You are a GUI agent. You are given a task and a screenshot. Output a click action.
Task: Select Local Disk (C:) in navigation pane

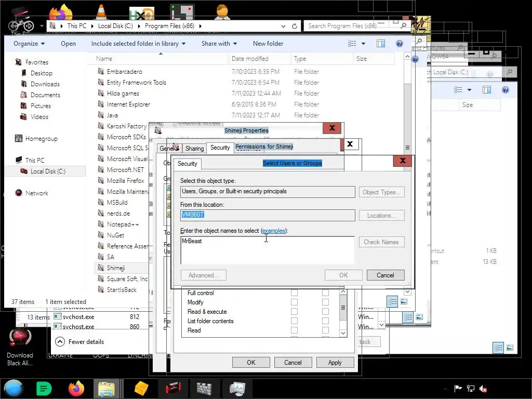[45, 171]
